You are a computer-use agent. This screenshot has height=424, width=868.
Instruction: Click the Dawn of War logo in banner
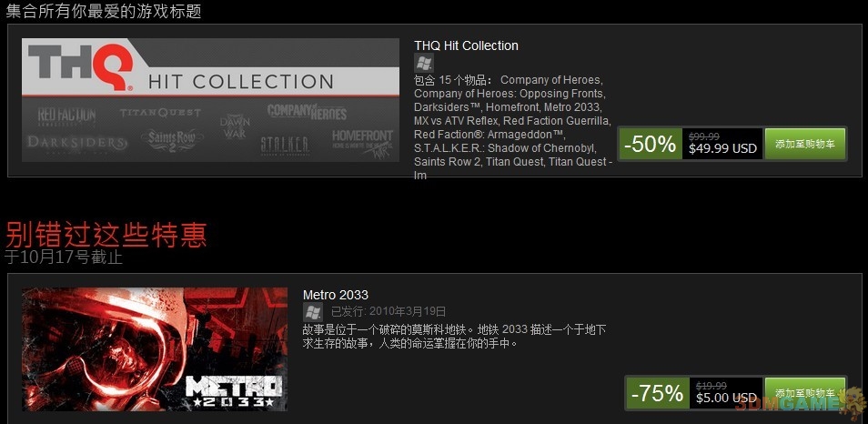pos(235,126)
